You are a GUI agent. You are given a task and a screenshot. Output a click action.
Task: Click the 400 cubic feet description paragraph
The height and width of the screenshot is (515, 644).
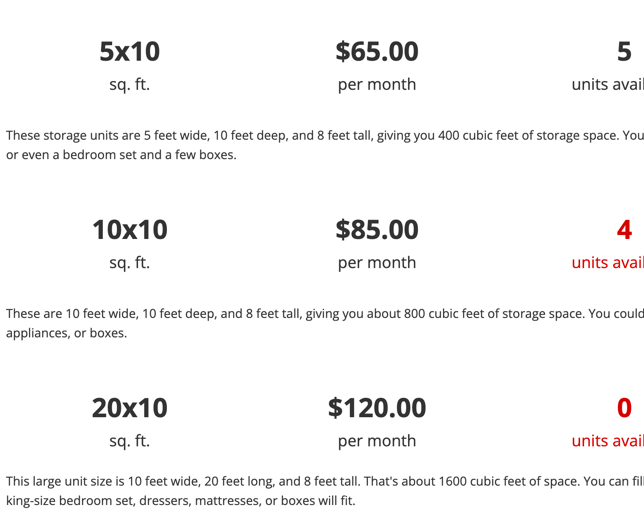[x=320, y=145]
